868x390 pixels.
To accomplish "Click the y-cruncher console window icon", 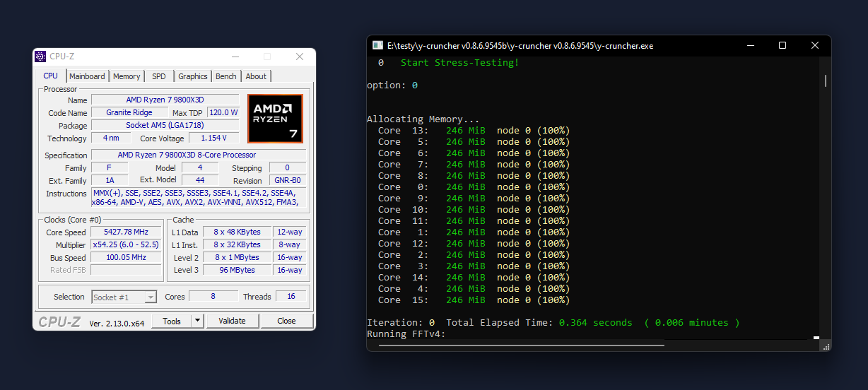I will coord(377,46).
